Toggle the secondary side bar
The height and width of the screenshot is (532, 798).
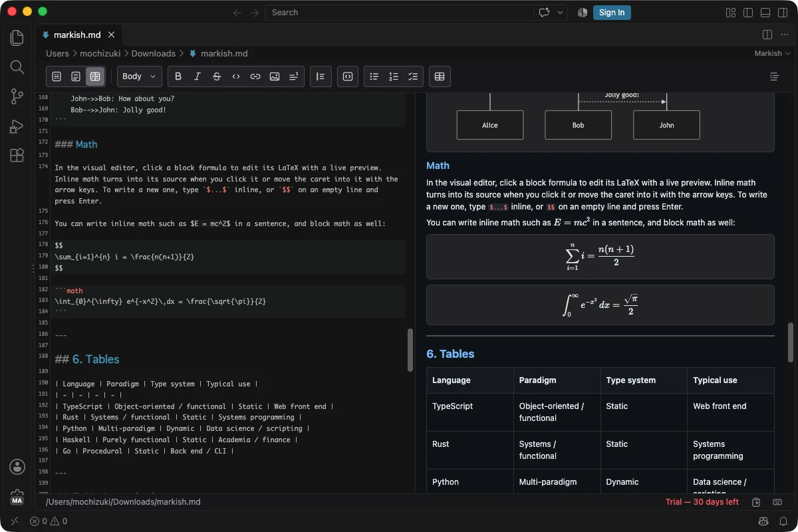pos(783,12)
